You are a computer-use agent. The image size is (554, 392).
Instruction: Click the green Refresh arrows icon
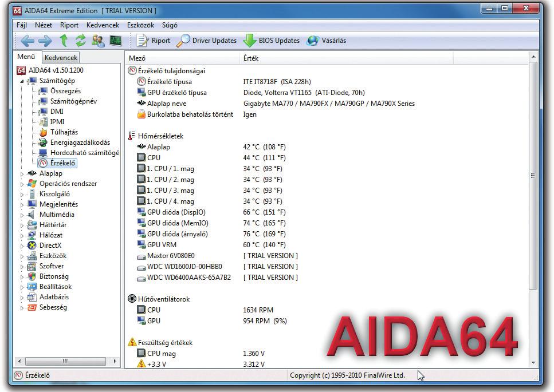point(81,41)
